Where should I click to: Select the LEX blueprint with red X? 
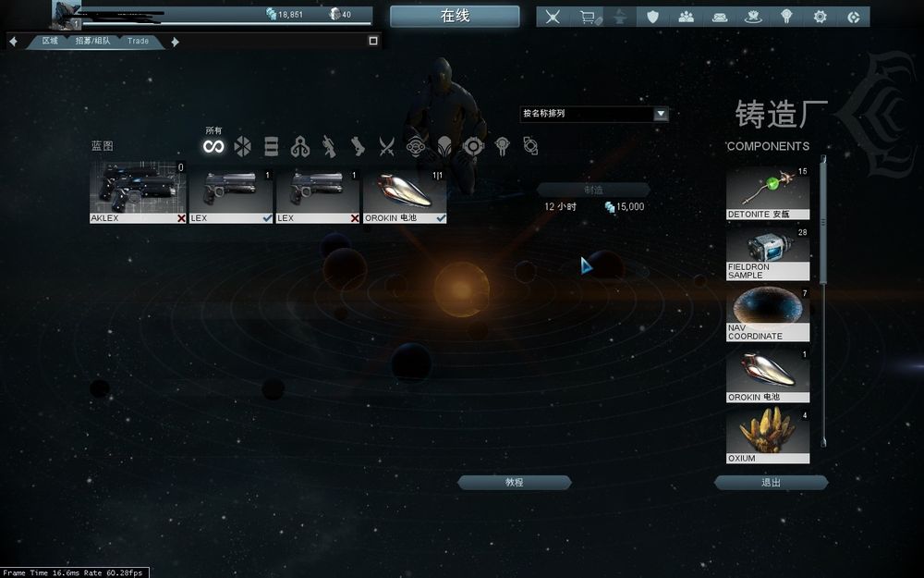click(x=317, y=196)
